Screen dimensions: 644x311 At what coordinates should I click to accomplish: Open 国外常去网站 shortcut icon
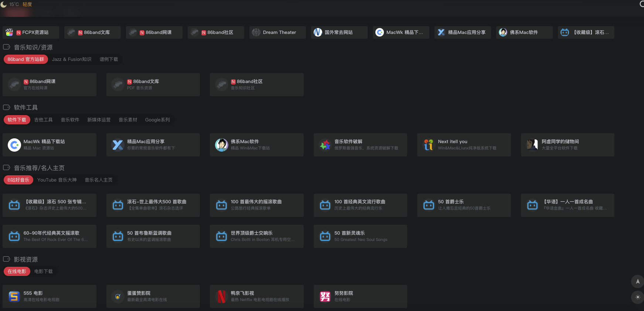pos(318,32)
